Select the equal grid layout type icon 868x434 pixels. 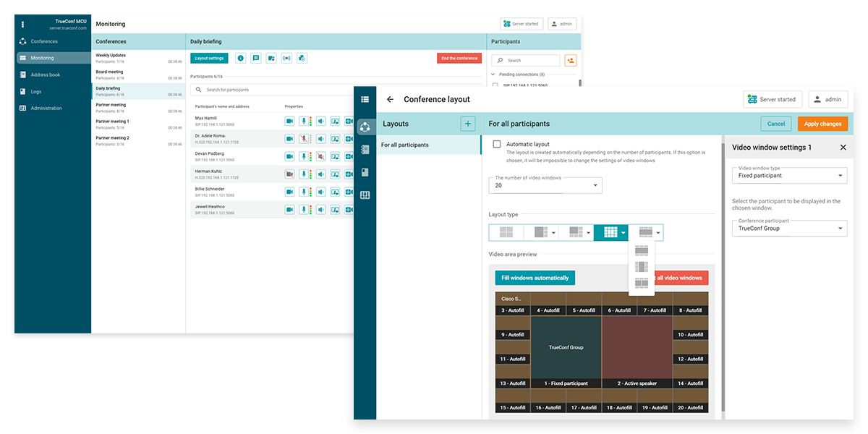tap(506, 232)
